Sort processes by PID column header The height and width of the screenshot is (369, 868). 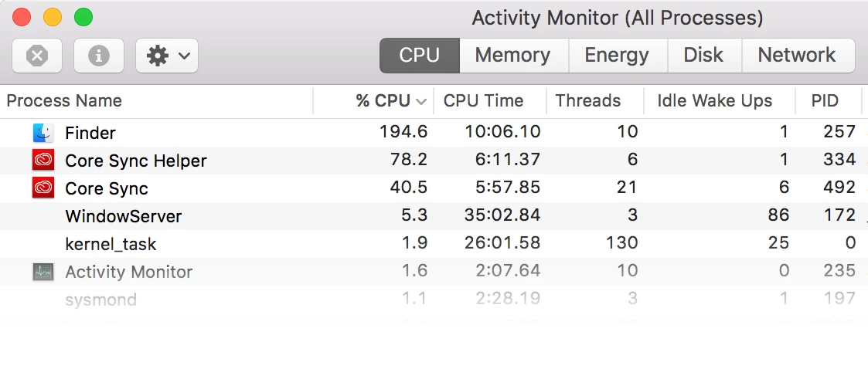(825, 101)
